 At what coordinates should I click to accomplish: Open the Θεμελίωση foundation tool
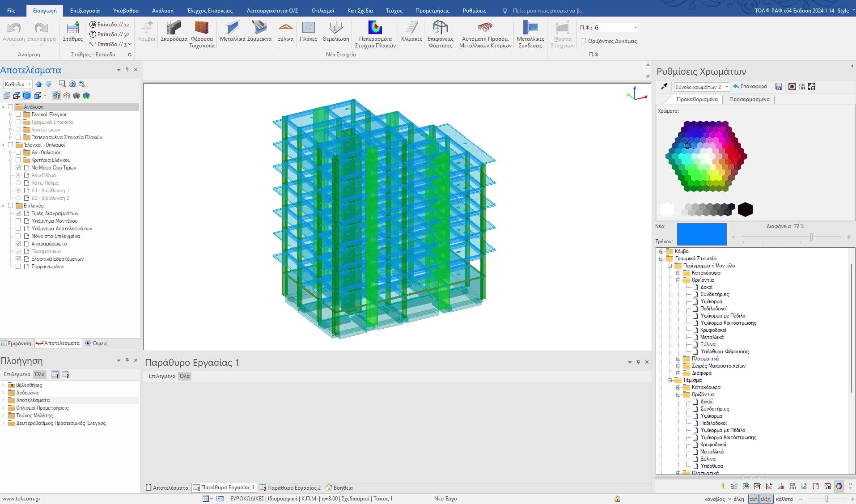[335, 28]
